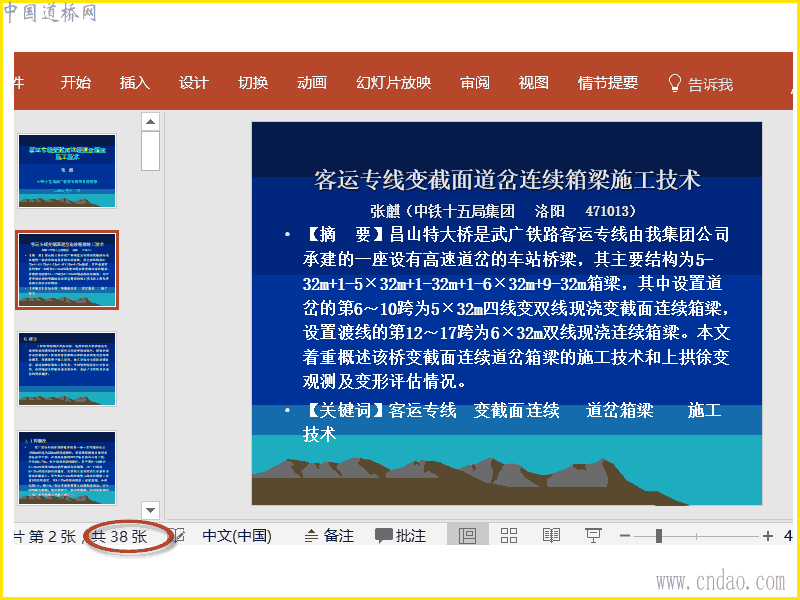Click the thumbnail pane scroll up arrow
This screenshot has width=800, height=600.
click(x=151, y=121)
